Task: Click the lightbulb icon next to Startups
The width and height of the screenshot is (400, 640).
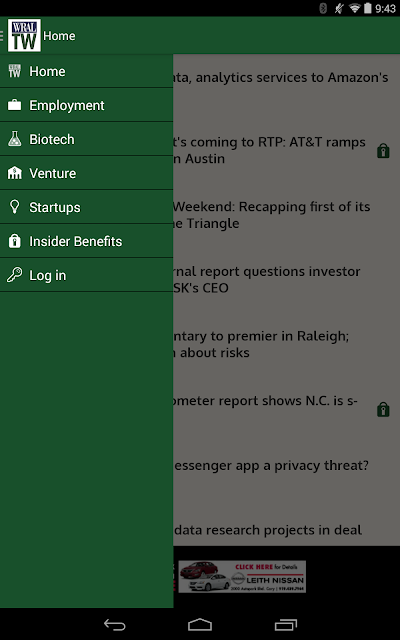Action: (x=14, y=207)
